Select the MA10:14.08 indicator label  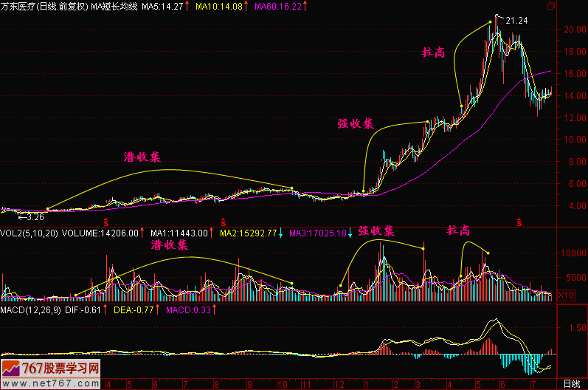[213, 7]
